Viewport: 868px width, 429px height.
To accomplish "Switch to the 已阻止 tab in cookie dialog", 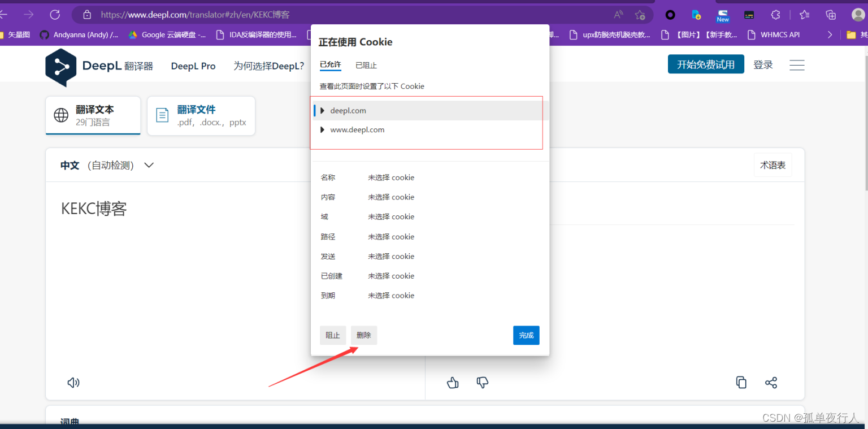I will 366,65.
